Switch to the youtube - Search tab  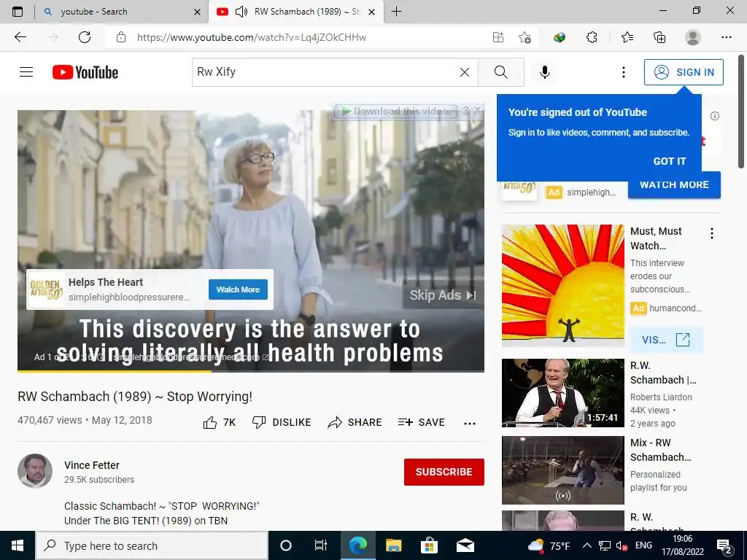click(122, 12)
